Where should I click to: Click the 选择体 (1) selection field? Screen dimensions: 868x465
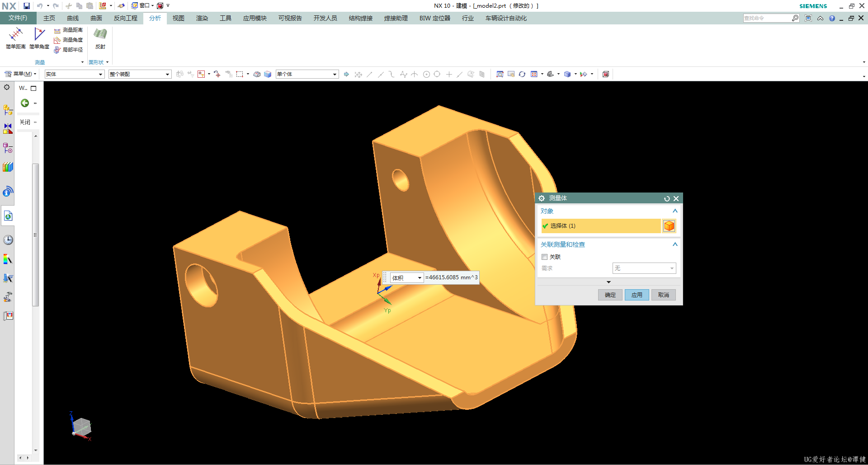pos(601,226)
